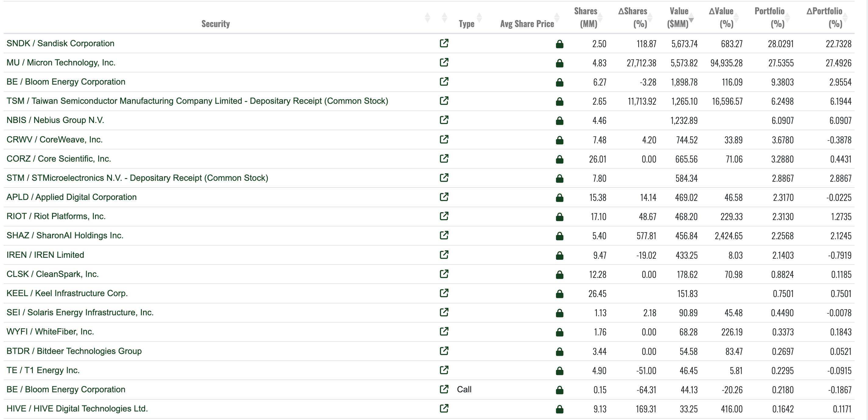868x420 pixels.
Task: Select SharonAI ΔValue cell 2,424.65
Action: (729, 236)
